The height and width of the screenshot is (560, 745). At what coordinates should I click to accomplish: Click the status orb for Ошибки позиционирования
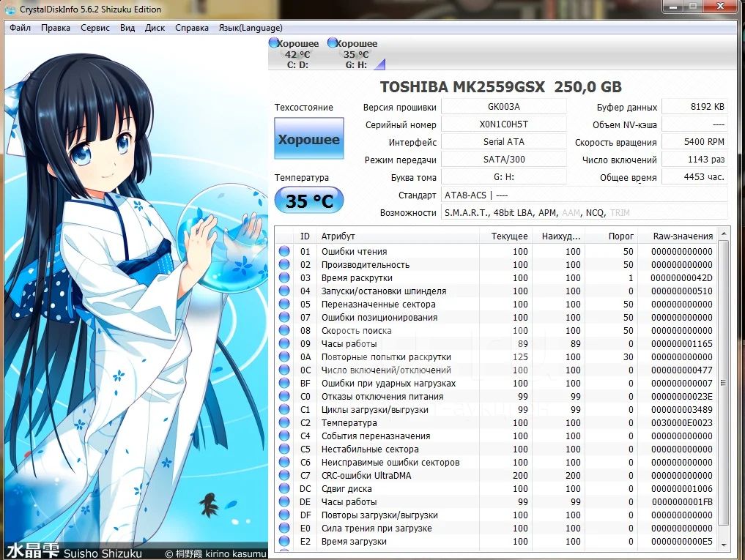point(284,317)
